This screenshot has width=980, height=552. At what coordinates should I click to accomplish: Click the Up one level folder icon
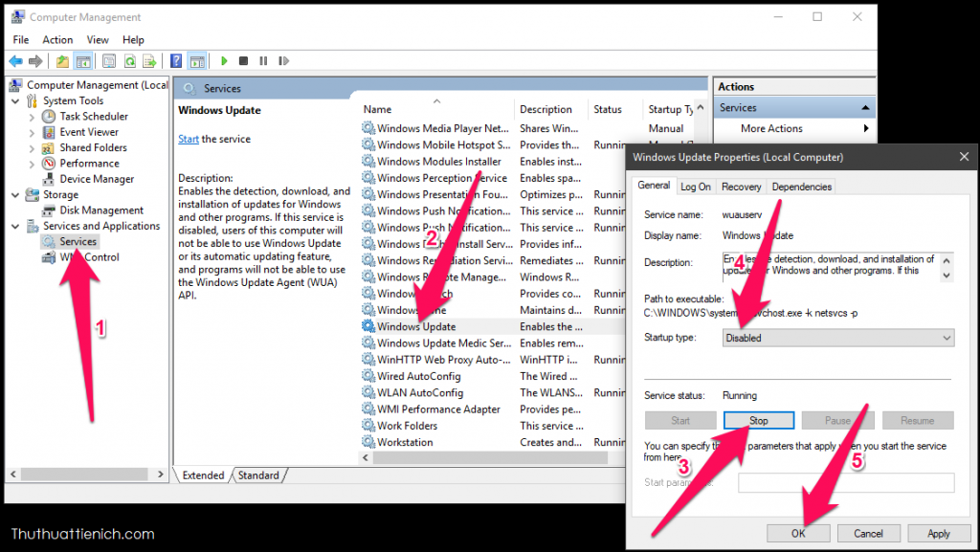[x=62, y=61]
